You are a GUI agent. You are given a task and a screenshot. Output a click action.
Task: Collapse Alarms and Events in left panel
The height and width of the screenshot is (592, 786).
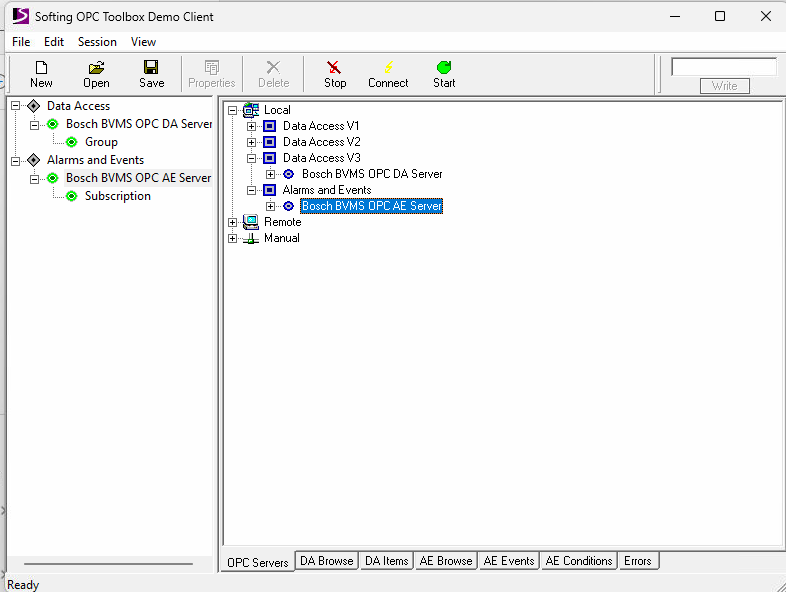tap(15, 160)
